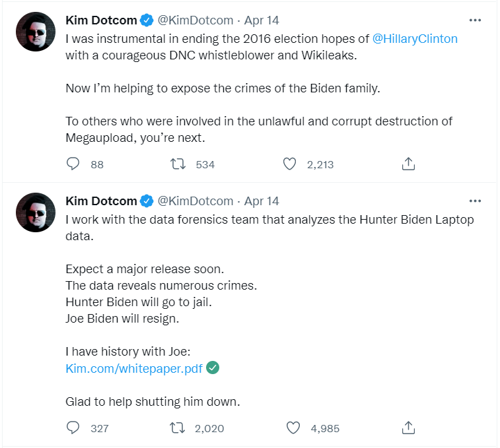Image resolution: width=500 pixels, height=448 pixels.
Task: Retweet the tweet with 2,020 retweets
Action: click(177, 428)
